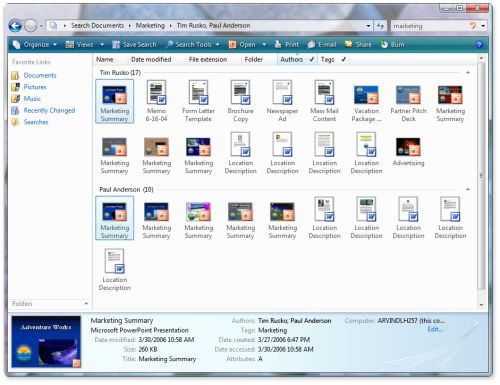The width and height of the screenshot is (500, 385).
Task: Click the marketing search input box
Action: (429, 26)
